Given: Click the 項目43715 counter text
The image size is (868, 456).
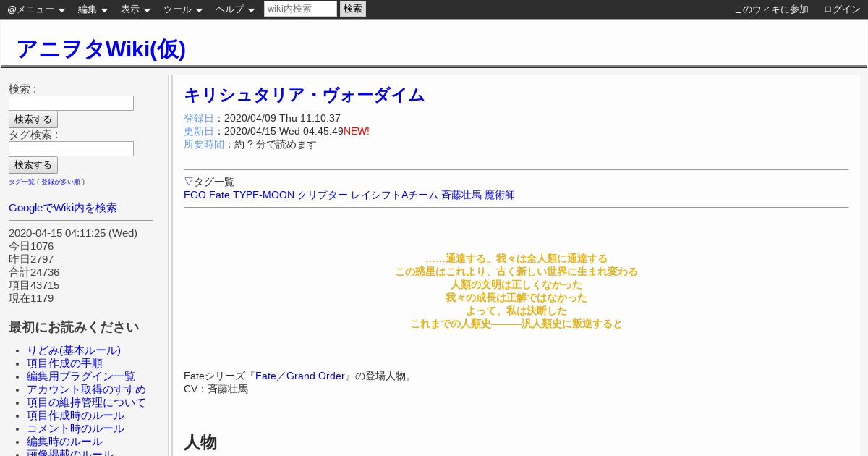Looking at the screenshot, I should [34, 285].
